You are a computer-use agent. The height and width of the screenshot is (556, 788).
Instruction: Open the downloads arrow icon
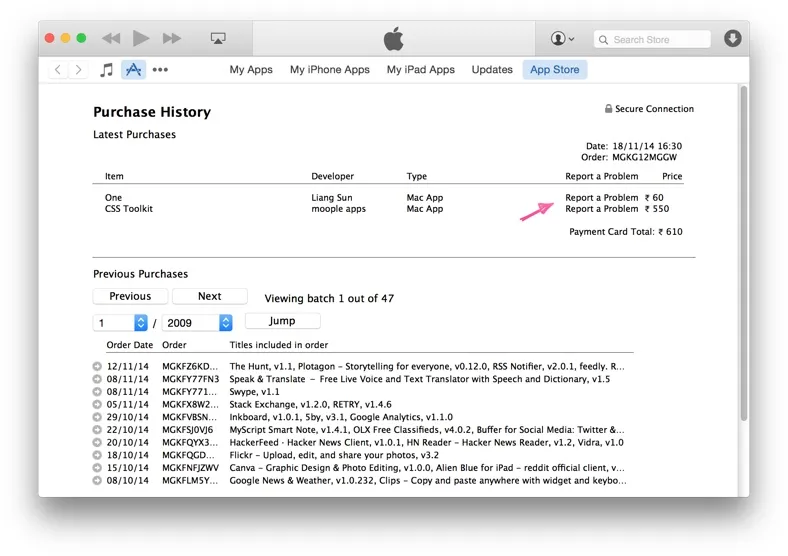tap(733, 38)
